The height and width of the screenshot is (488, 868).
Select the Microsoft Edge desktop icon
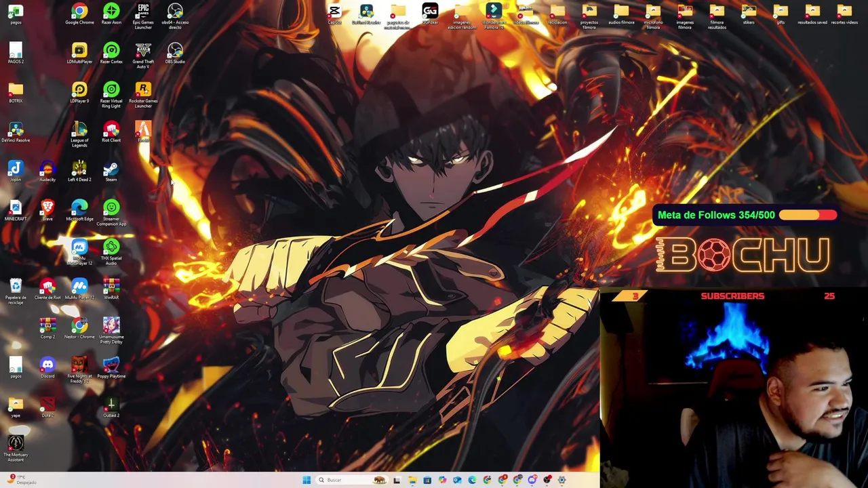click(79, 211)
